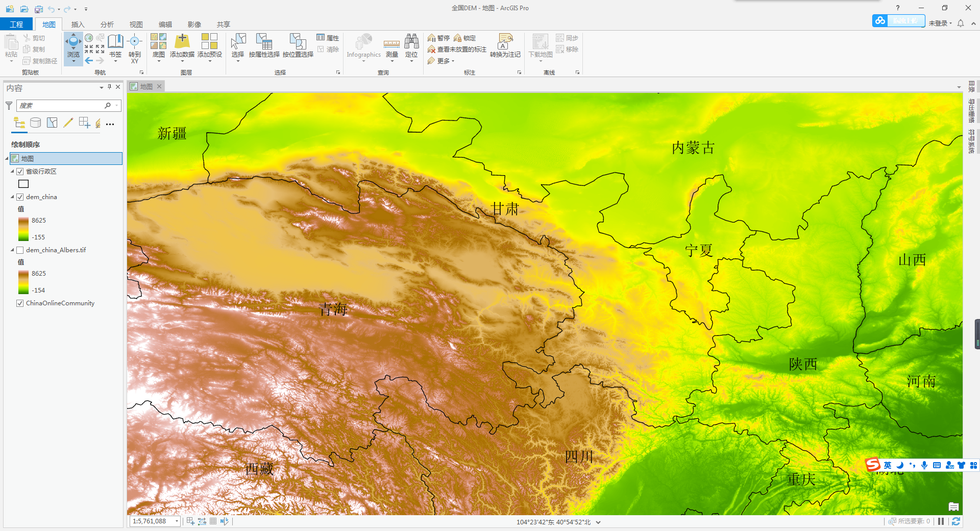Uncheck the ChinaOnlineCommunity layer checkbox
This screenshot has width=980, height=531.
(20, 303)
